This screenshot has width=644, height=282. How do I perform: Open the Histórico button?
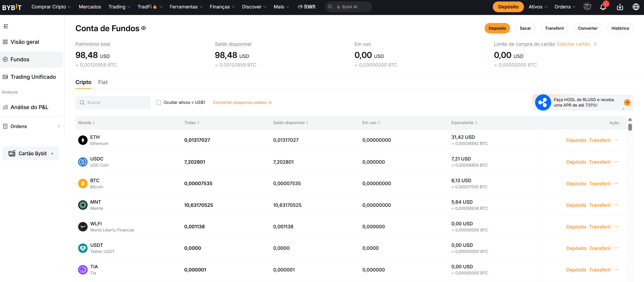620,28
